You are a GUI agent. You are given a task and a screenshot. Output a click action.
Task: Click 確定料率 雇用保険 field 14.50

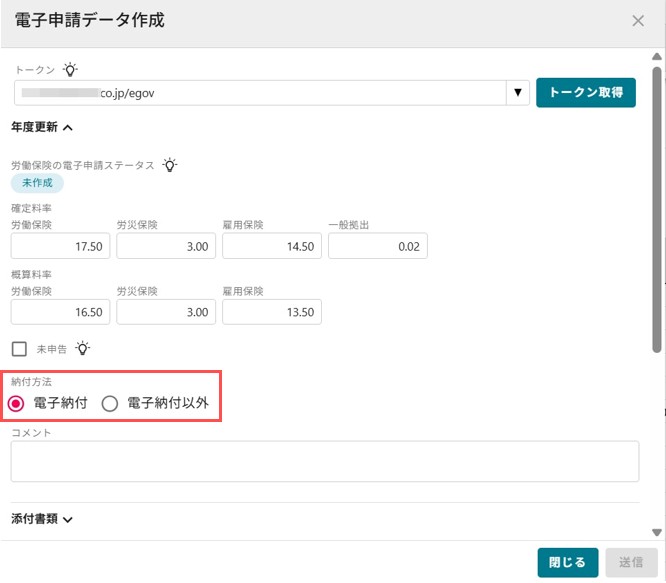click(272, 246)
